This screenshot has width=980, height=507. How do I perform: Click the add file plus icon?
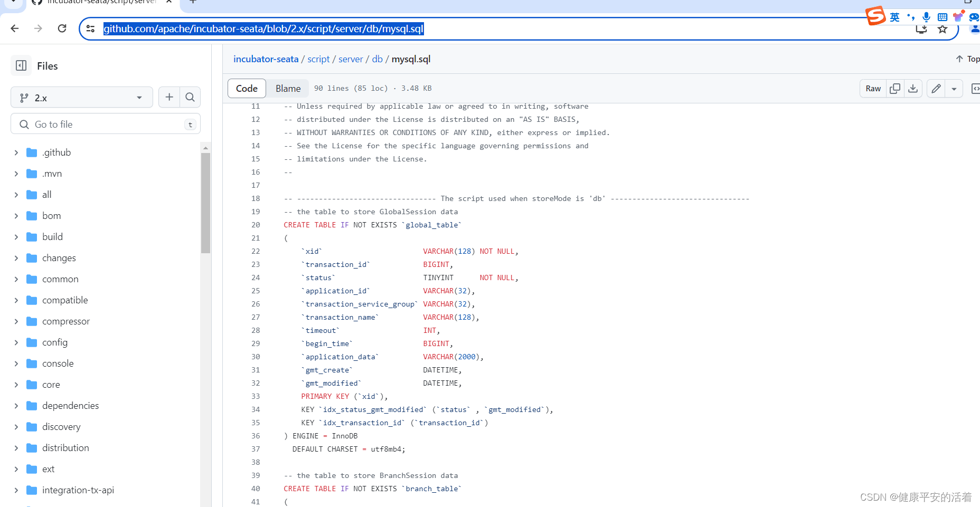[169, 97]
